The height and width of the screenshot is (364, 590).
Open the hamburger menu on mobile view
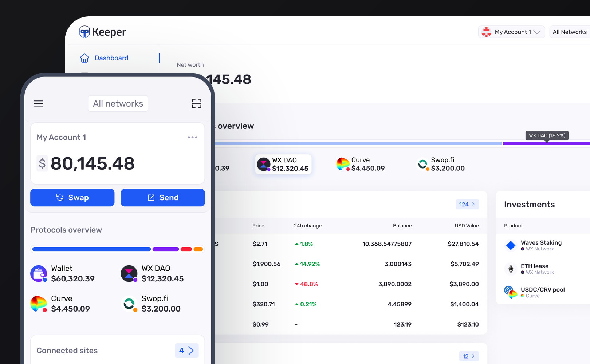[x=39, y=104]
